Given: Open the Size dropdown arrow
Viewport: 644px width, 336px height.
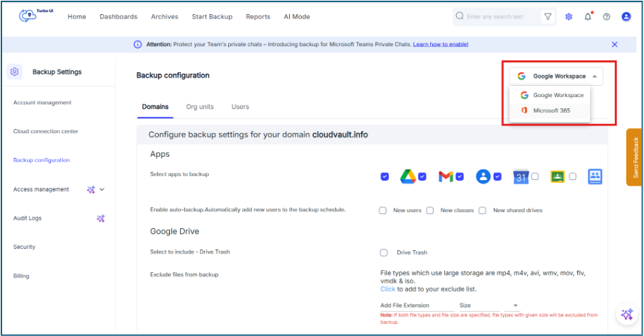Looking at the screenshot, I should 516,306.
